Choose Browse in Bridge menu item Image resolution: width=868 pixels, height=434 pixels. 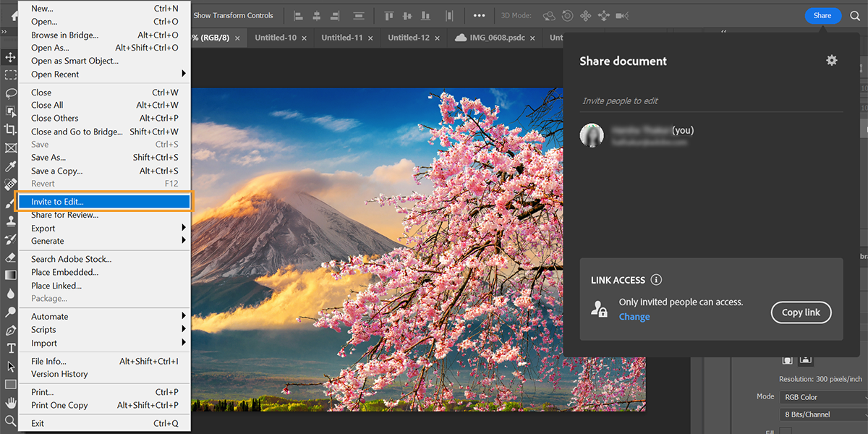(106, 35)
